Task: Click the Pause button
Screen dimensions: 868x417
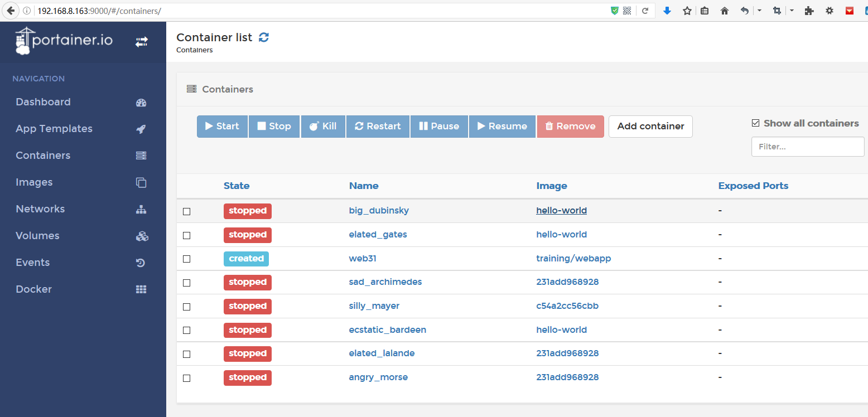Action: point(439,127)
